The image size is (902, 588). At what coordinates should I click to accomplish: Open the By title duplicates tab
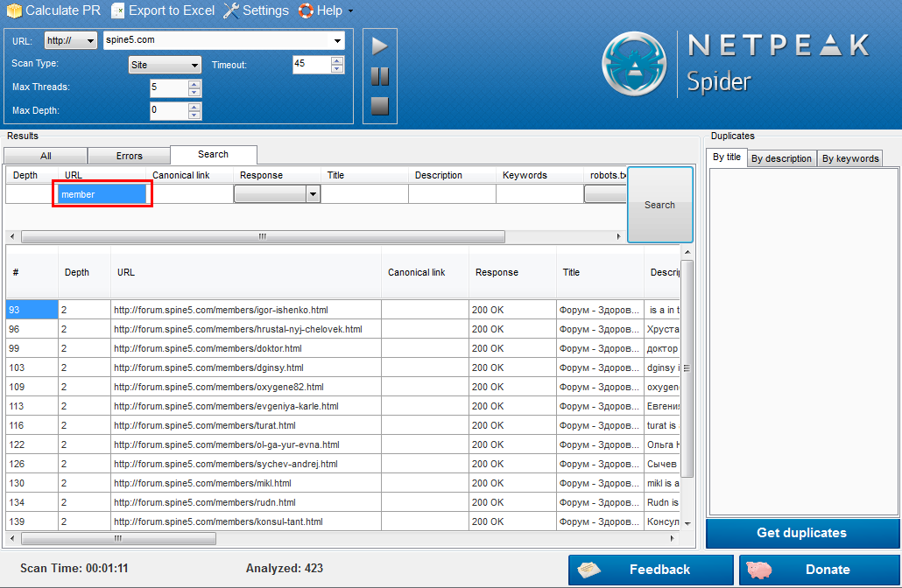click(727, 157)
